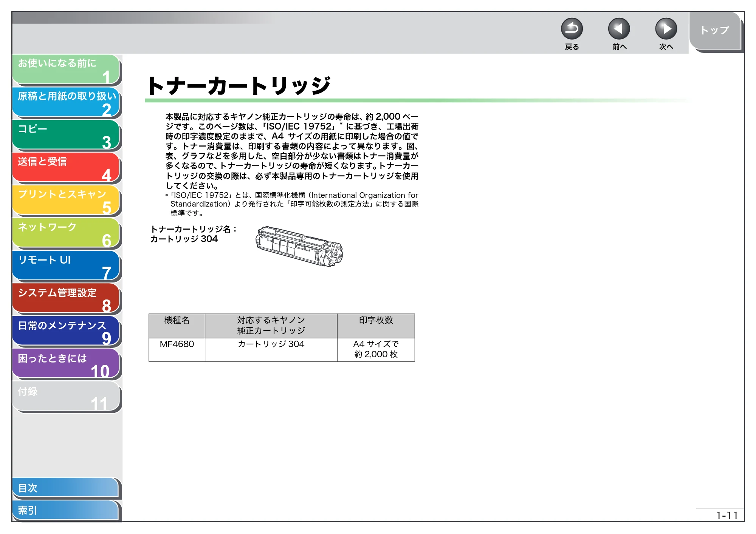Select chapter 2 原稿と用紙の取り扱い

coord(66,102)
